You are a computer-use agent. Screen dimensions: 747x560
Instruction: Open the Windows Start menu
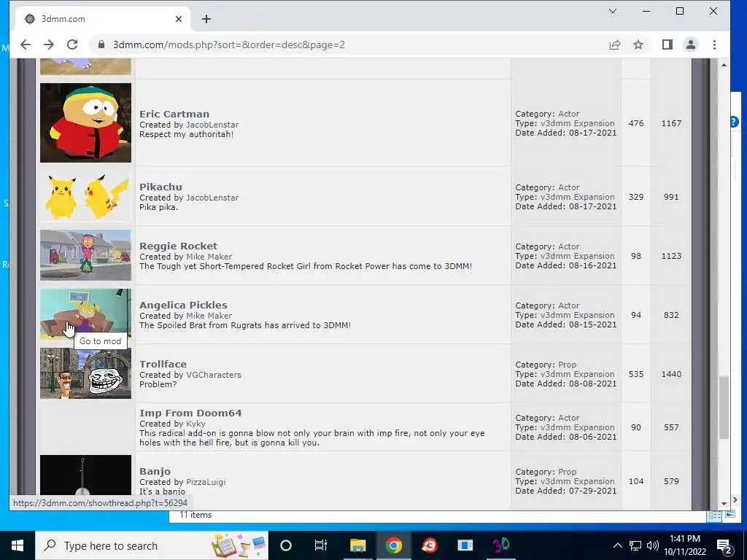pyautogui.click(x=18, y=545)
